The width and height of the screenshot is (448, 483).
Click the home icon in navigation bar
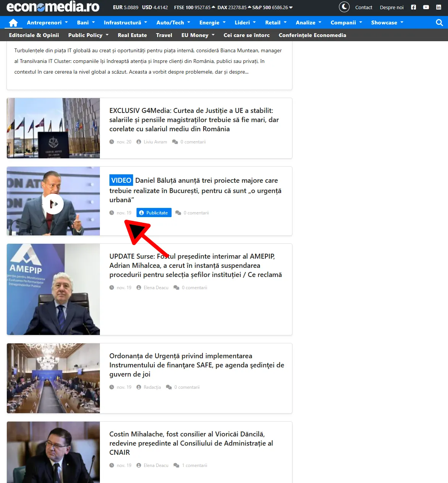click(13, 23)
